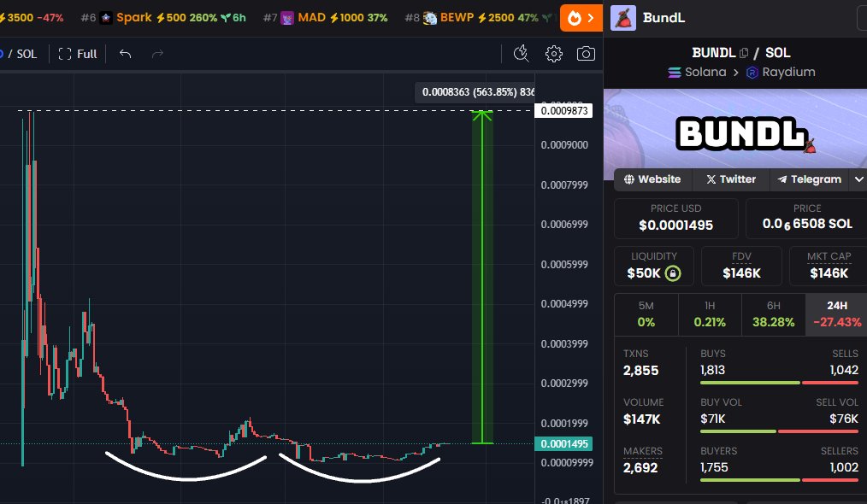Viewport: 867px width, 504px height.
Task: Select the 1H timeframe tab
Action: [x=710, y=314]
